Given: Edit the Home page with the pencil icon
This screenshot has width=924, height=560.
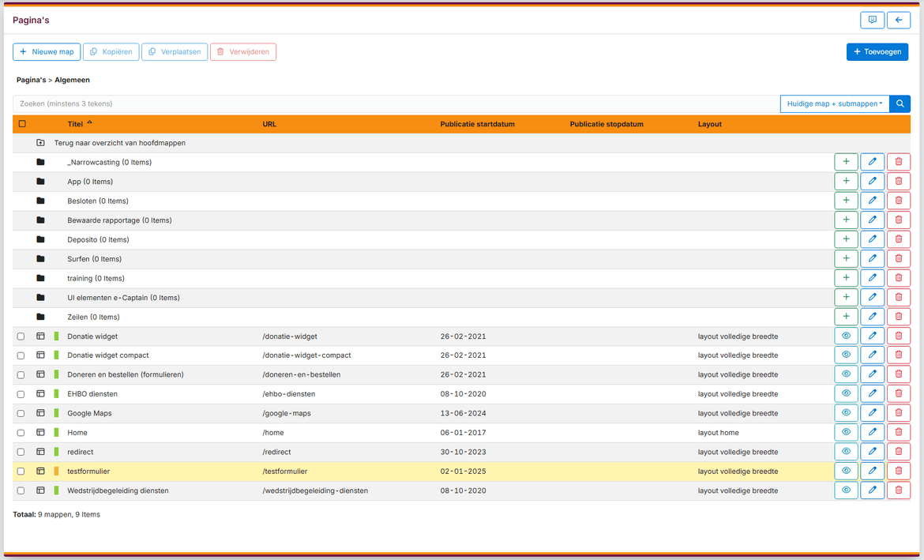Looking at the screenshot, I should (872, 432).
